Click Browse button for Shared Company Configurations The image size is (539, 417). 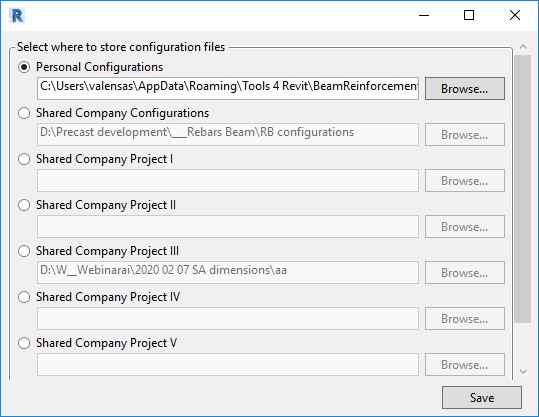pos(465,134)
